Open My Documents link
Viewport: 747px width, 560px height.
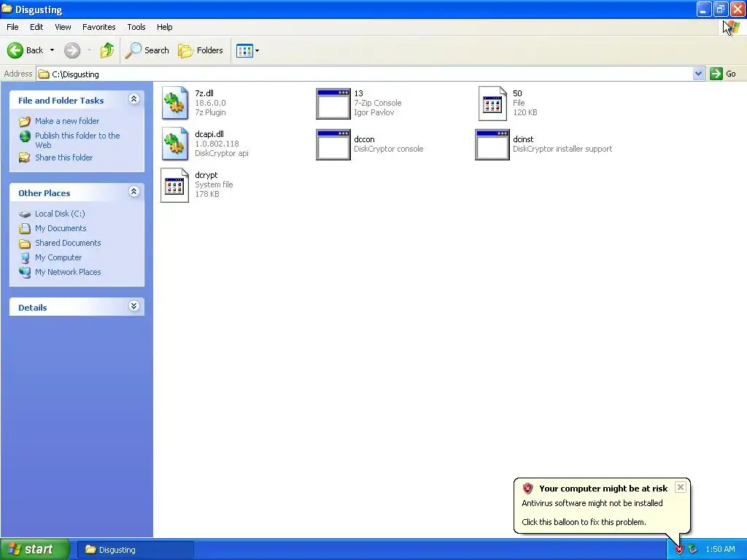[61, 228]
